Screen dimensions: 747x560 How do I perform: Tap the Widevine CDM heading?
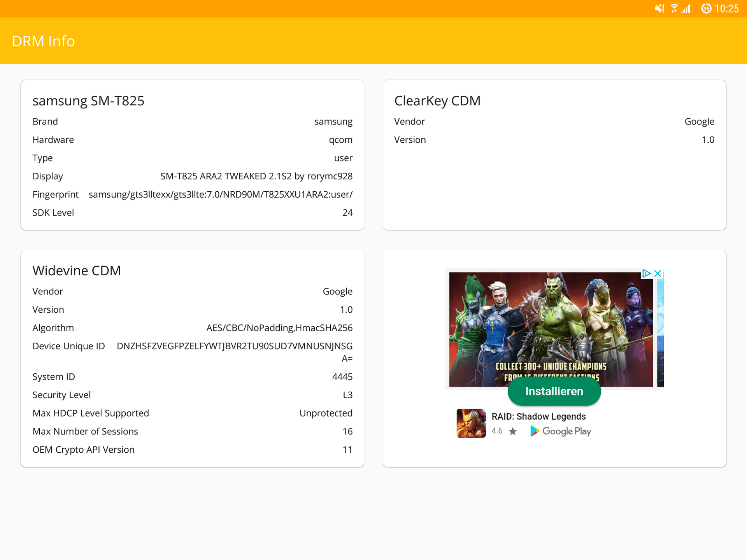coord(77,271)
